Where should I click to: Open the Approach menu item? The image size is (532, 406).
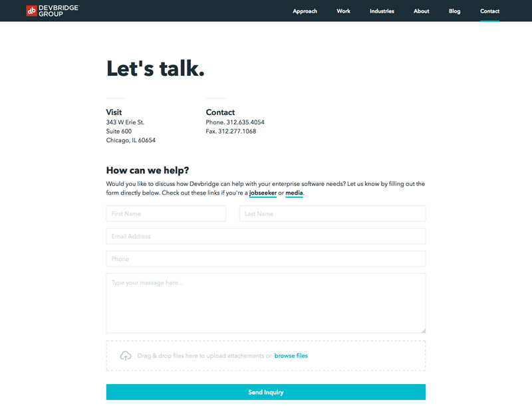305,11
